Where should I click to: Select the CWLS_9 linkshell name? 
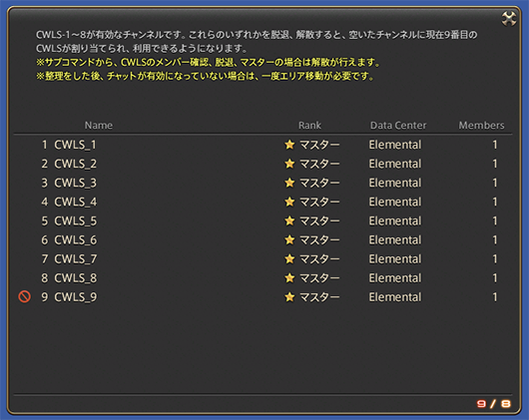pos(76,297)
